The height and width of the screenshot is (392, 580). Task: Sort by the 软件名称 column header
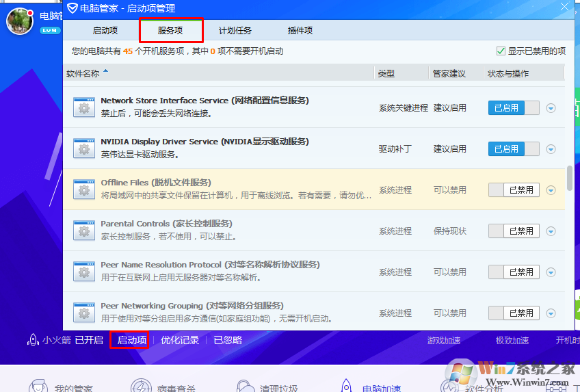83,74
